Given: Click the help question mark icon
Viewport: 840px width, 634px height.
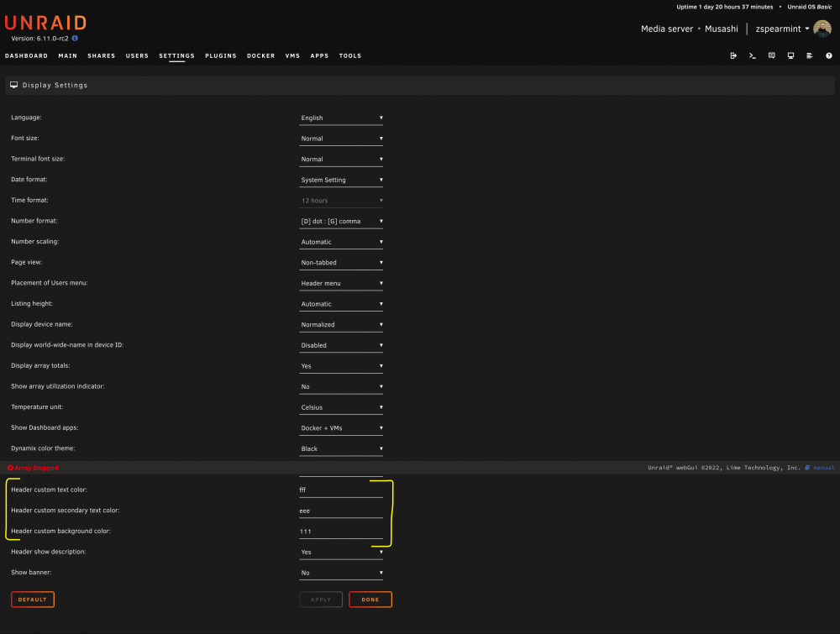Looking at the screenshot, I should pos(829,55).
